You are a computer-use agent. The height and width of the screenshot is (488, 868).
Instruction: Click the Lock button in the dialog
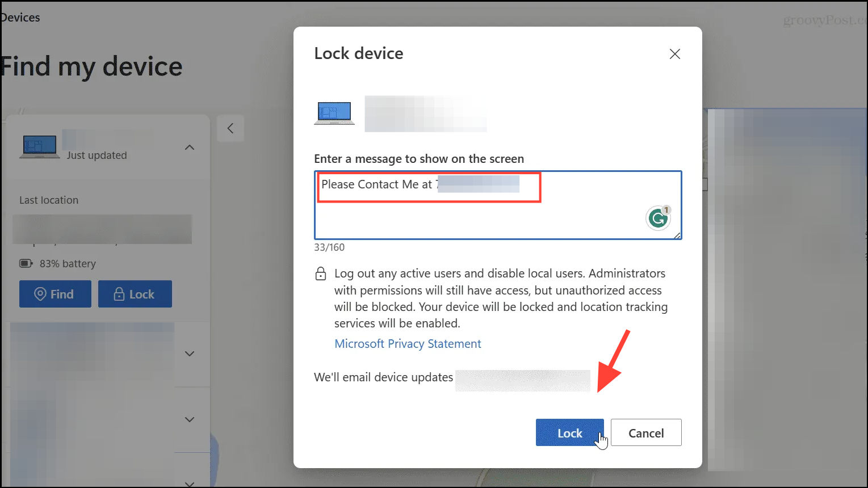[569, 433]
